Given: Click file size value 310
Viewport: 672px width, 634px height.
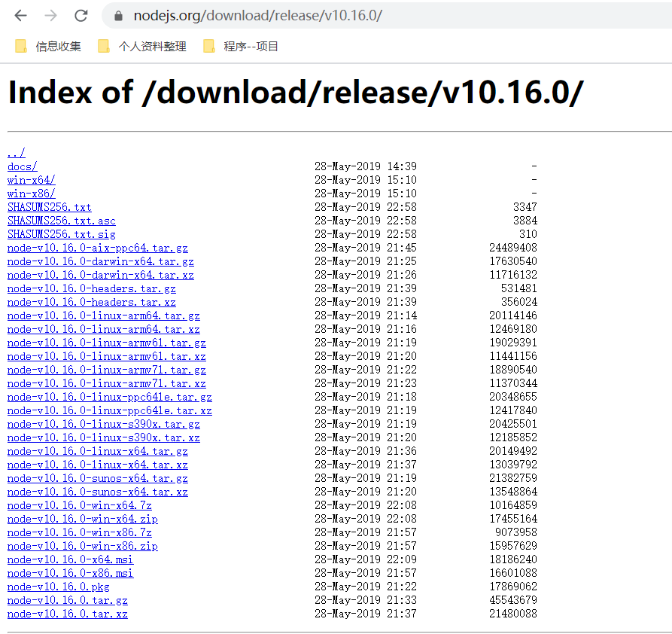Looking at the screenshot, I should [528, 234].
